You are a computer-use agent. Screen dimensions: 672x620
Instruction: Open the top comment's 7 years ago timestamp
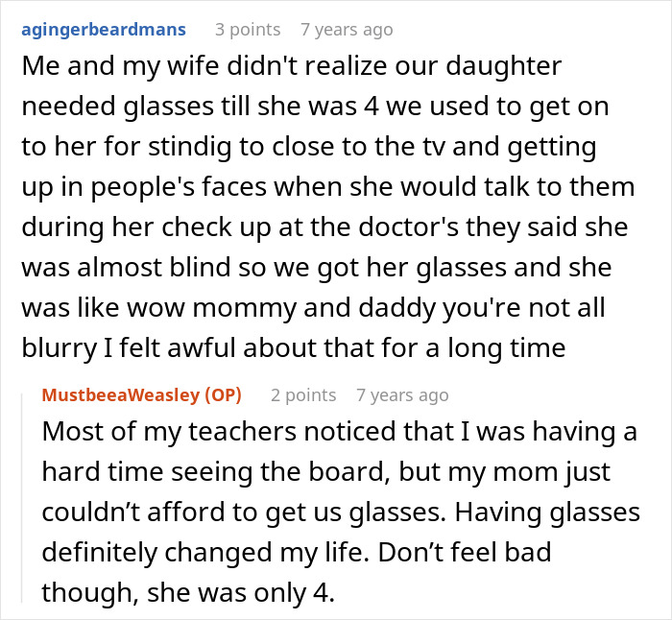pos(347,30)
